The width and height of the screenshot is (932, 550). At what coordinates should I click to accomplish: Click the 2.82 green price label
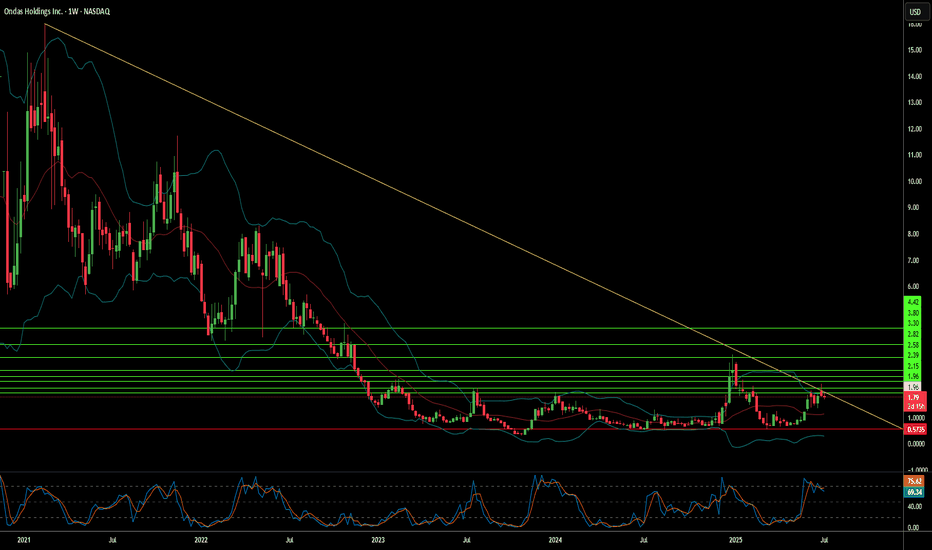914,334
